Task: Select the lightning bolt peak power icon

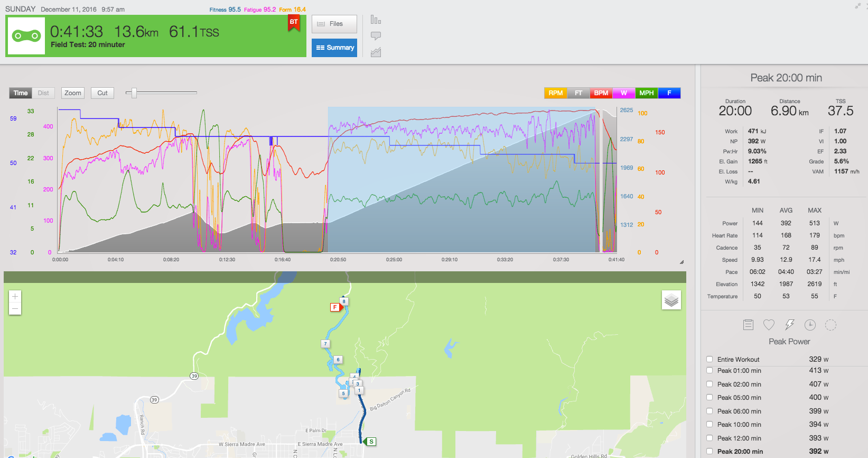Action: click(789, 325)
